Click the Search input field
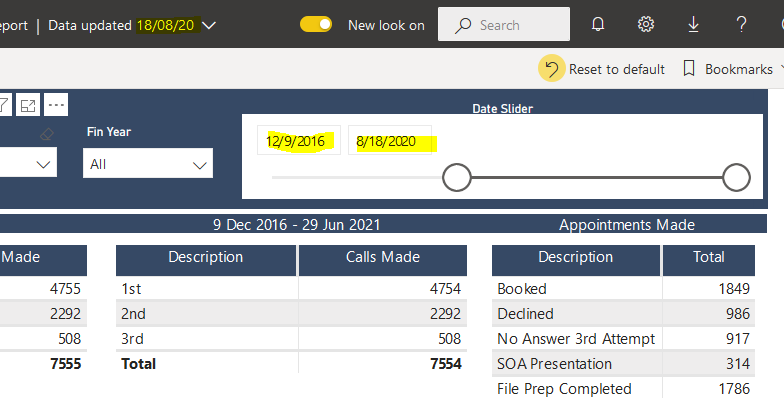Image resolution: width=784 pixels, height=398 pixels. click(x=504, y=24)
